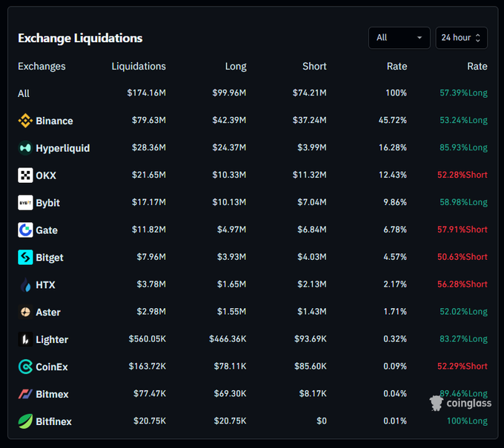Open the Gate exchange name link
Viewport: 504px width, 448px height.
(47, 230)
